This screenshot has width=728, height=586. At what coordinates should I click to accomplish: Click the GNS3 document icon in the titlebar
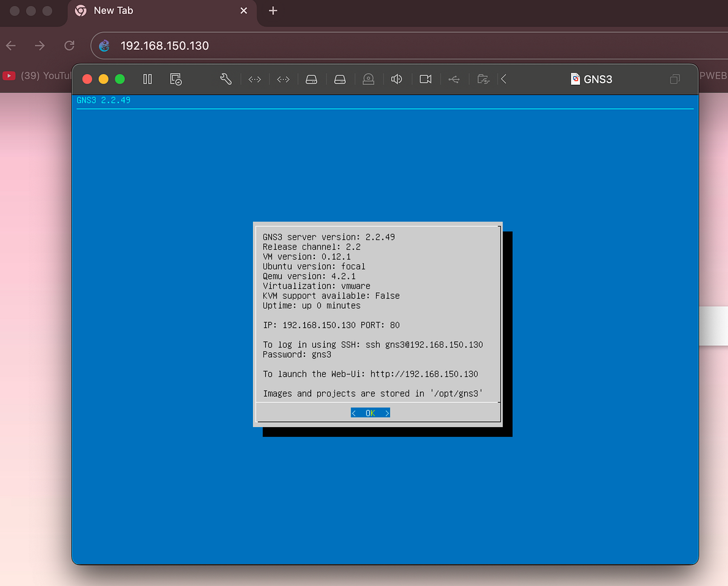coord(575,79)
